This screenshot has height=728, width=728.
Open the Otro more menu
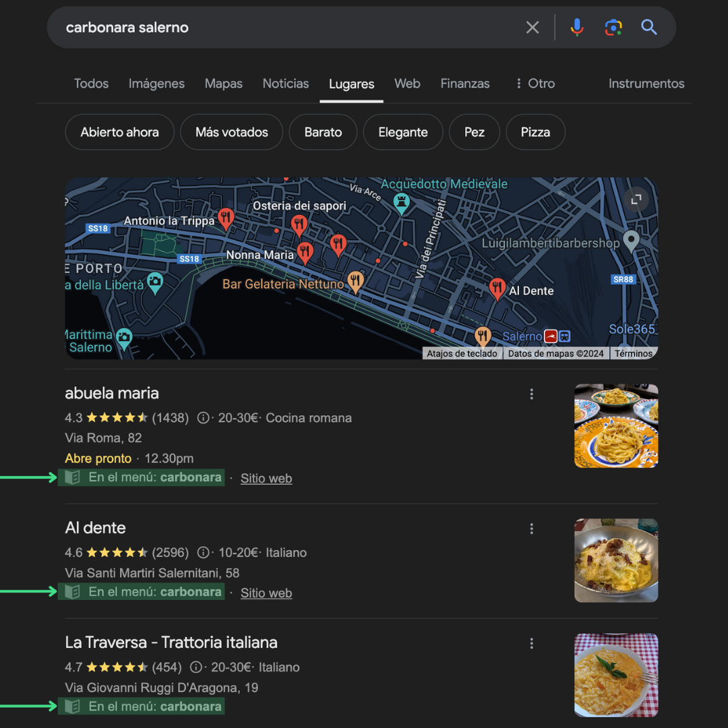pyautogui.click(x=535, y=84)
